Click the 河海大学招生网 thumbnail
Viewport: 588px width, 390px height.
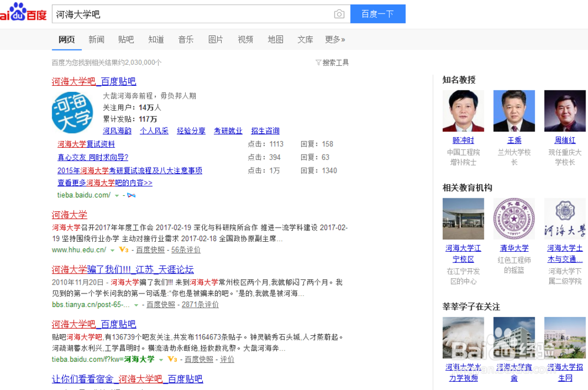tap(564, 338)
